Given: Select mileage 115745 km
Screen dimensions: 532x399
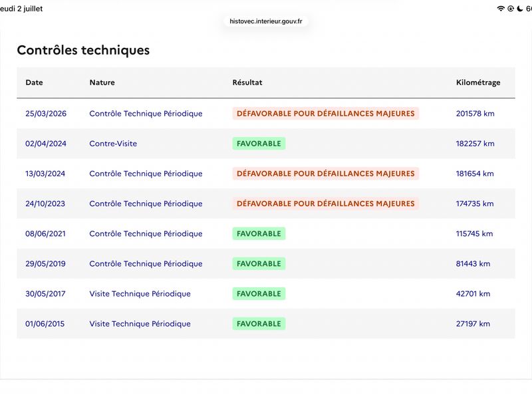Looking at the screenshot, I should [x=474, y=234].
